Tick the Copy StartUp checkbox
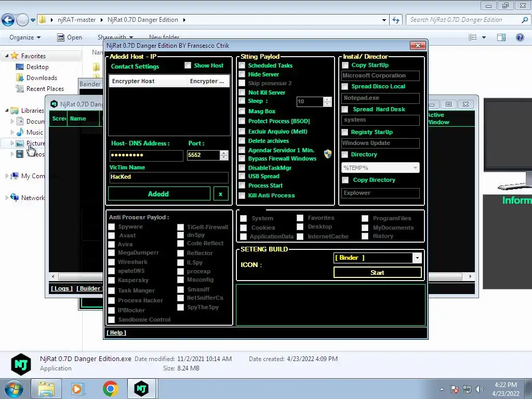 [x=345, y=65]
